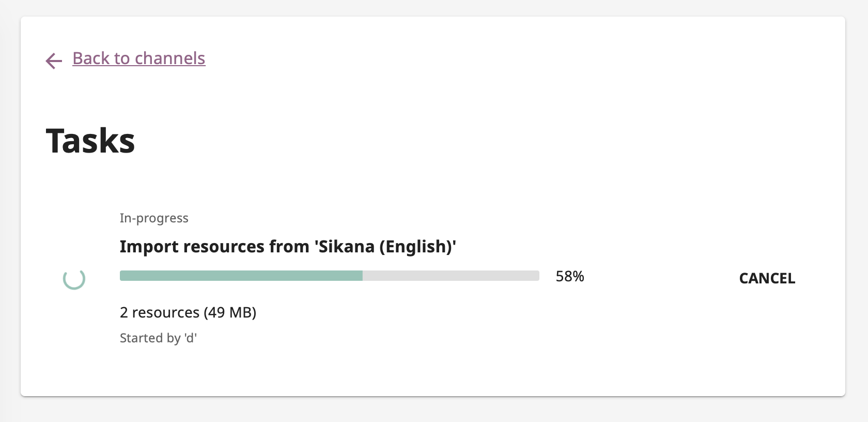Viewport: 868px width, 422px height.
Task: Click the import progress bar
Action: 329,276
